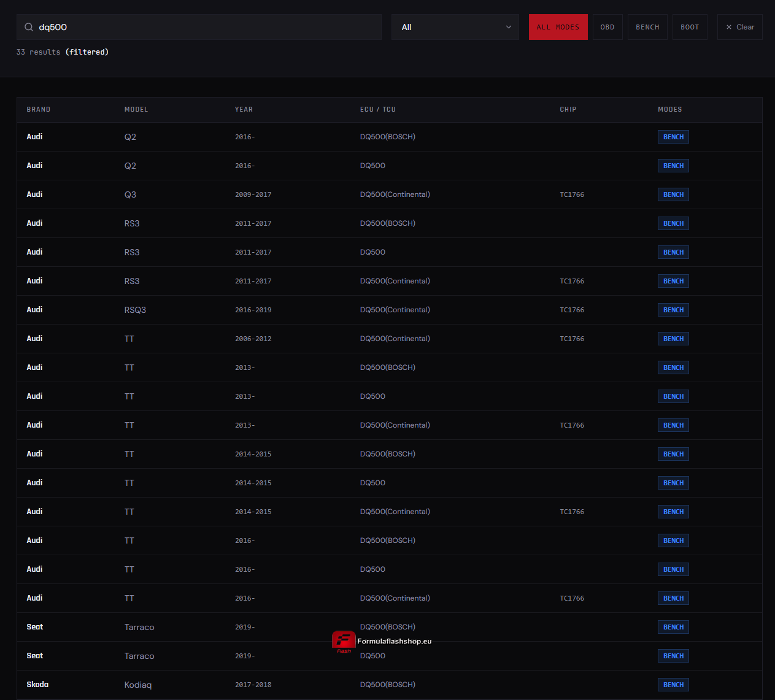Image resolution: width=775 pixels, height=700 pixels.
Task: Click BENCH badge for Audi TT 2006-2012
Action: (673, 339)
